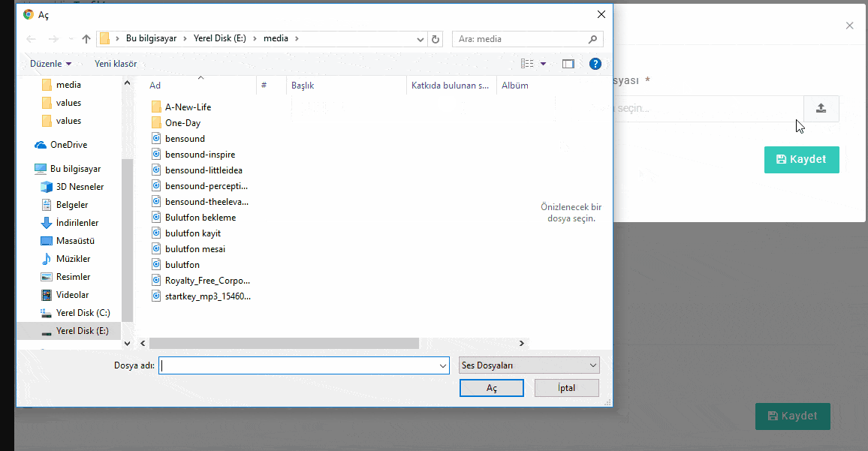
Task: Select bulutfon kayit audio file
Action: point(186,233)
